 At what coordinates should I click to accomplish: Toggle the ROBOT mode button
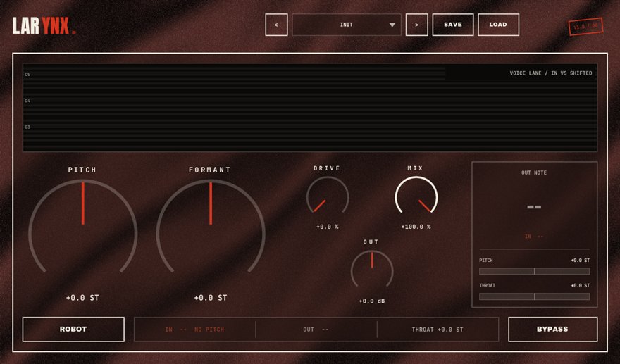pyautogui.click(x=73, y=330)
